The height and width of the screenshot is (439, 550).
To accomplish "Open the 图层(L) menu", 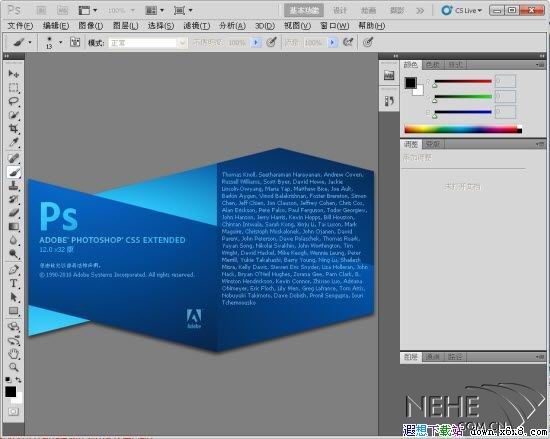I will (125, 26).
